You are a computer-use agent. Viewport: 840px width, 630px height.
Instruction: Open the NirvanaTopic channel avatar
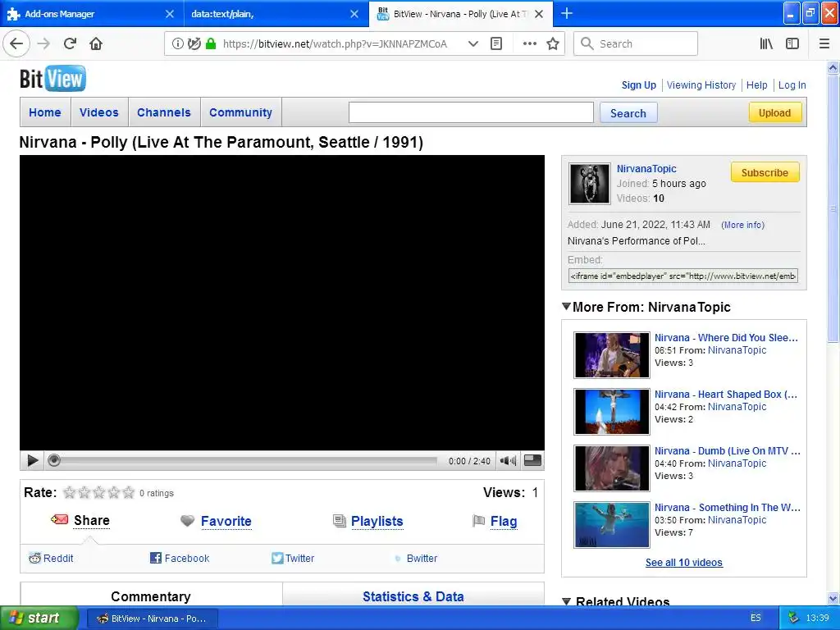589,184
